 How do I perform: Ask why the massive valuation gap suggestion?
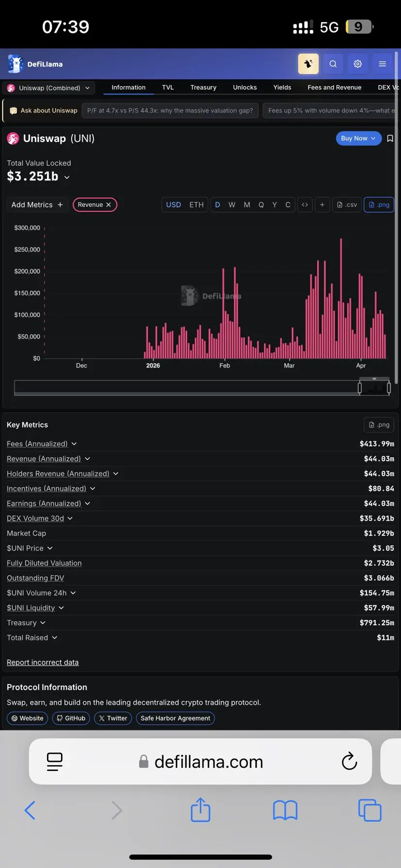tap(170, 111)
